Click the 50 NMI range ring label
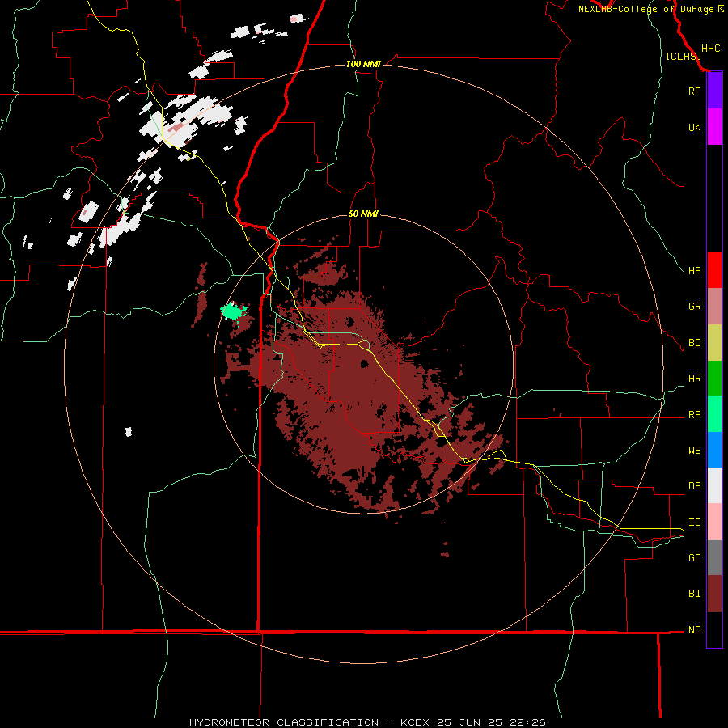The image size is (728, 728). click(x=363, y=214)
